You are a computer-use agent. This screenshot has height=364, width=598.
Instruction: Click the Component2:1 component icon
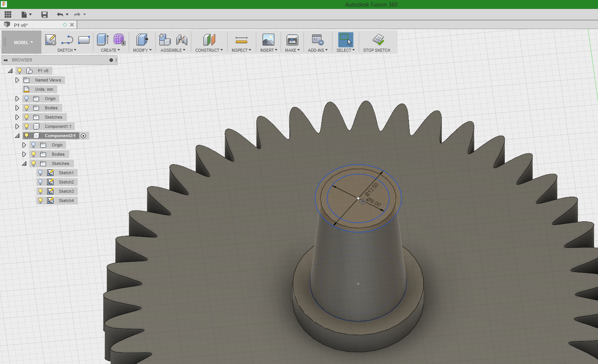coord(36,136)
